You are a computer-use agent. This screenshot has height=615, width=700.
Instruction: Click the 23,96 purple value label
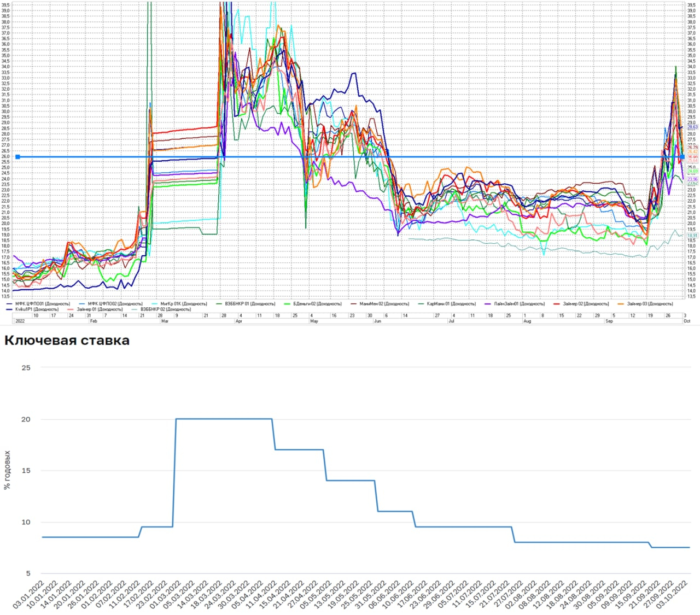click(x=692, y=179)
